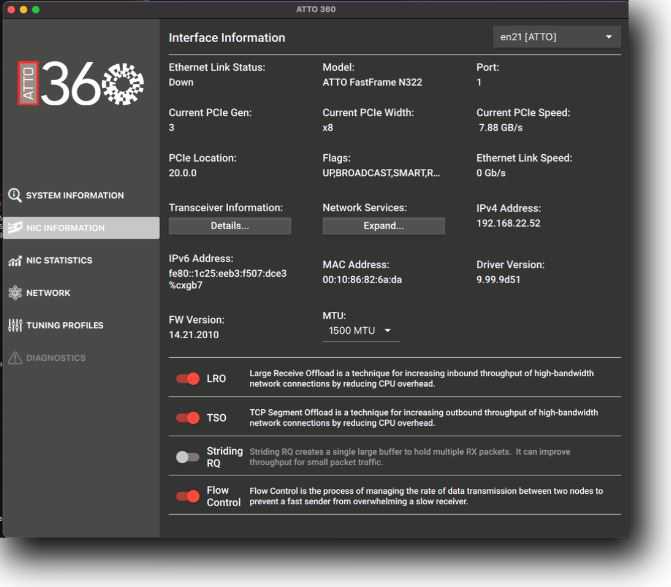Click PCIe Location value 20.0.0

tap(183, 173)
